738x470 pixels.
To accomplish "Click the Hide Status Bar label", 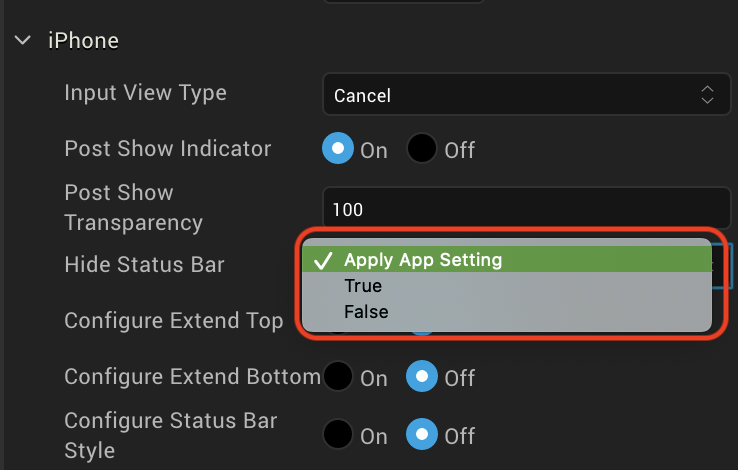I will tap(144, 264).
